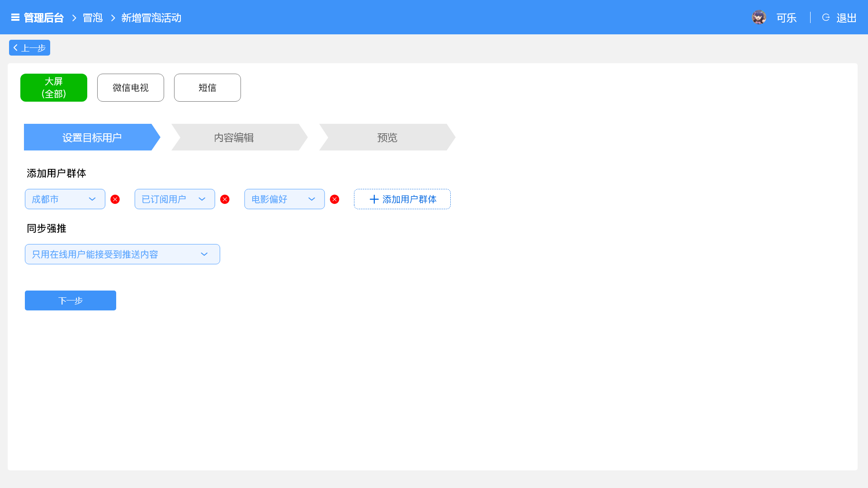Select the 短信 channel option
Screen dimensions: 868x488
208,88
